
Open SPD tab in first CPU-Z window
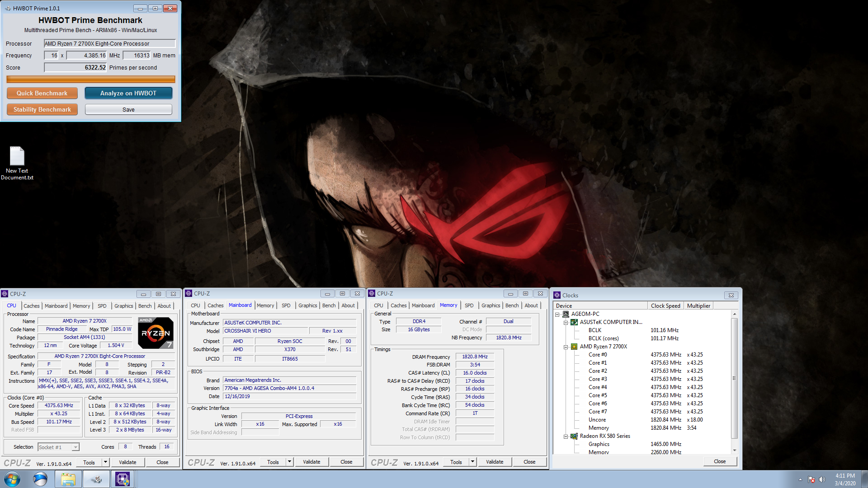click(x=102, y=306)
